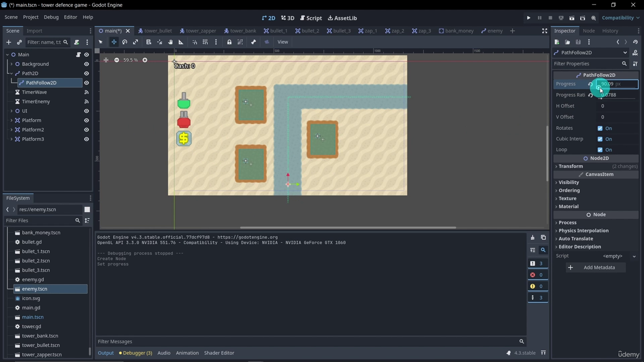Toggle visibility of Platform2 node
The image size is (644, 362).
(87, 130)
